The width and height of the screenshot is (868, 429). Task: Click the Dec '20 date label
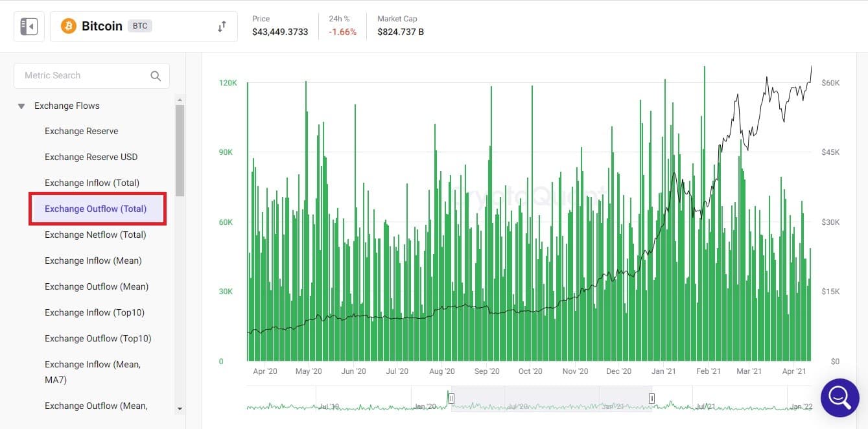tap(618, 371)
